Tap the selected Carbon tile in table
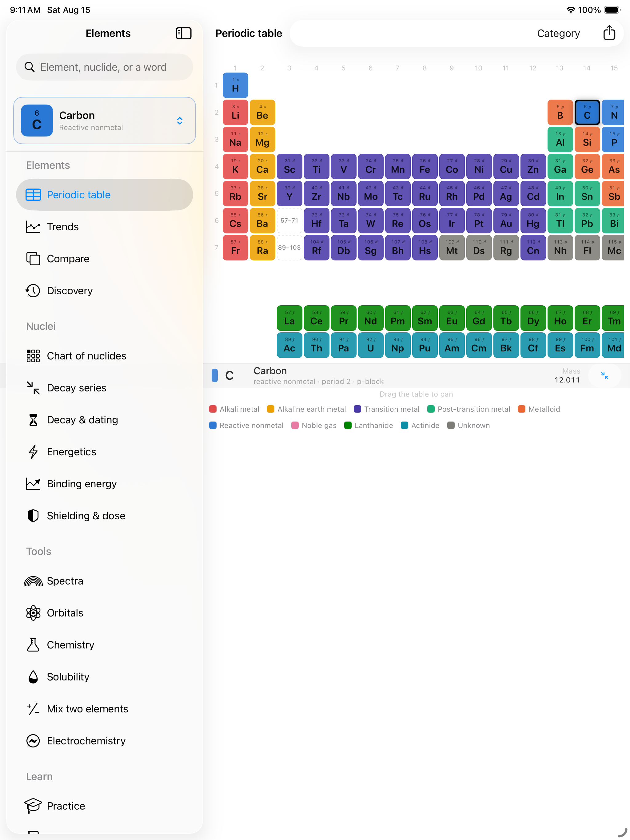Screen dimensions: 630x840 [587, 113]
